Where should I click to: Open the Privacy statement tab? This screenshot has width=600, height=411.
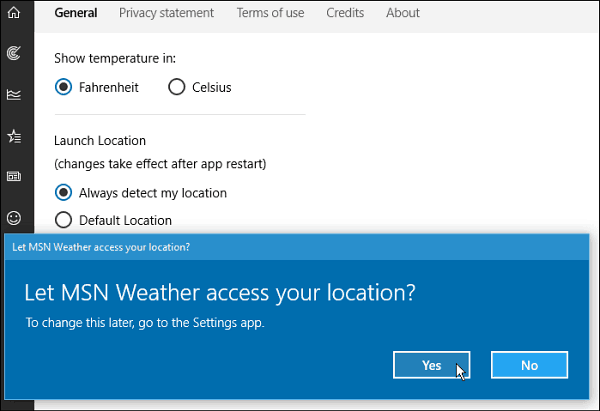tap(166, 13)
